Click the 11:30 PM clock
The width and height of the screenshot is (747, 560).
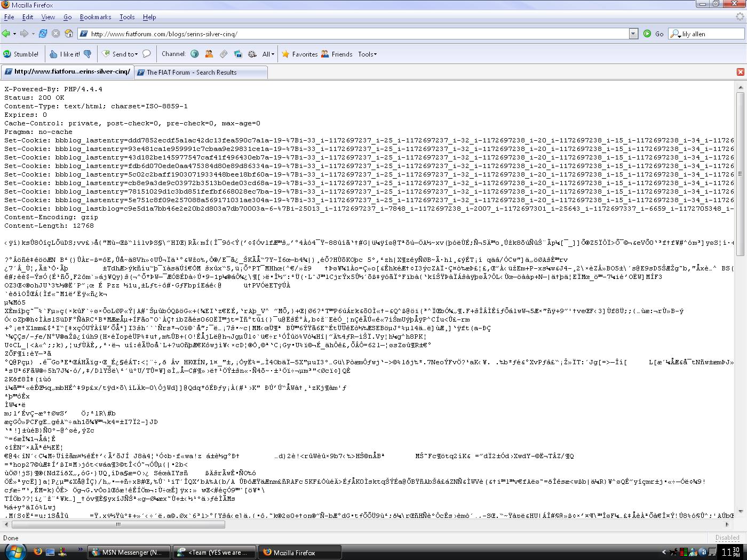pyautogui.click(x=730, y=552)
